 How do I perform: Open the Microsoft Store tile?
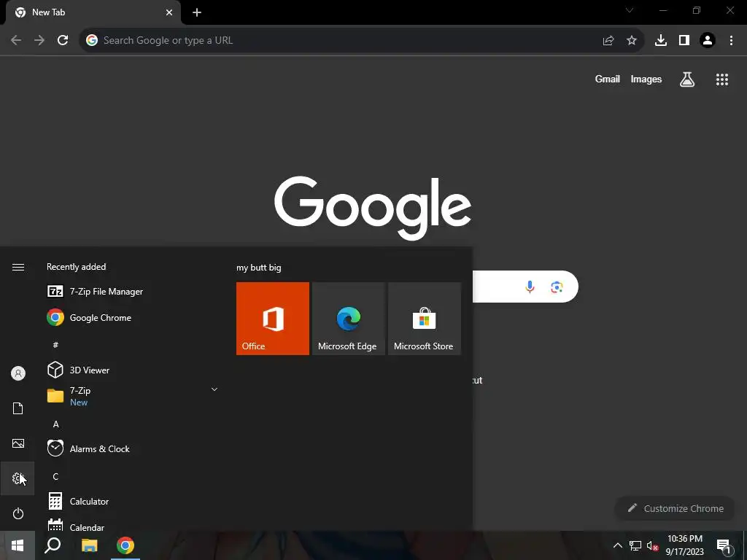[425, 319]
